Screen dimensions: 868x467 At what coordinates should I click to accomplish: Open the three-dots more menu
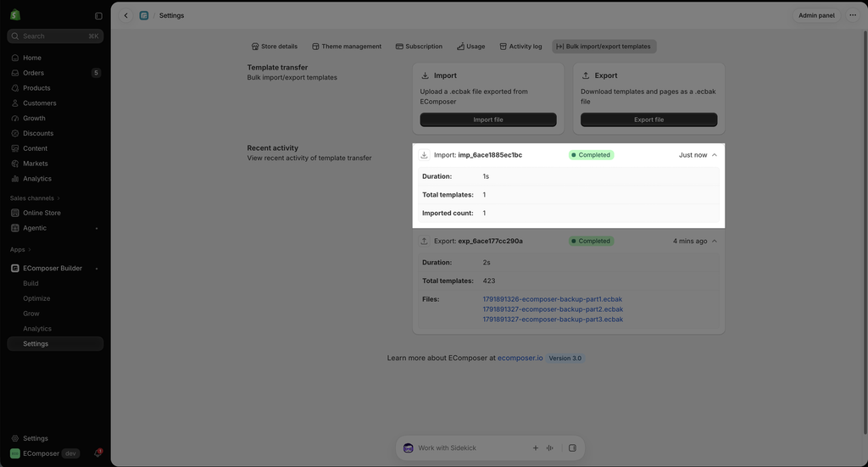(853, 15)
